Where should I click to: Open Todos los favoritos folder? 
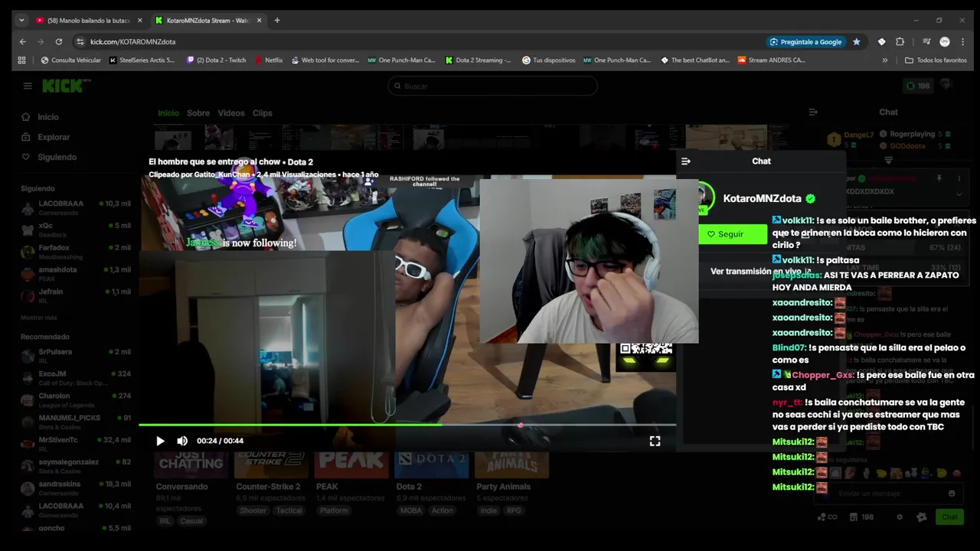point(936,60)
